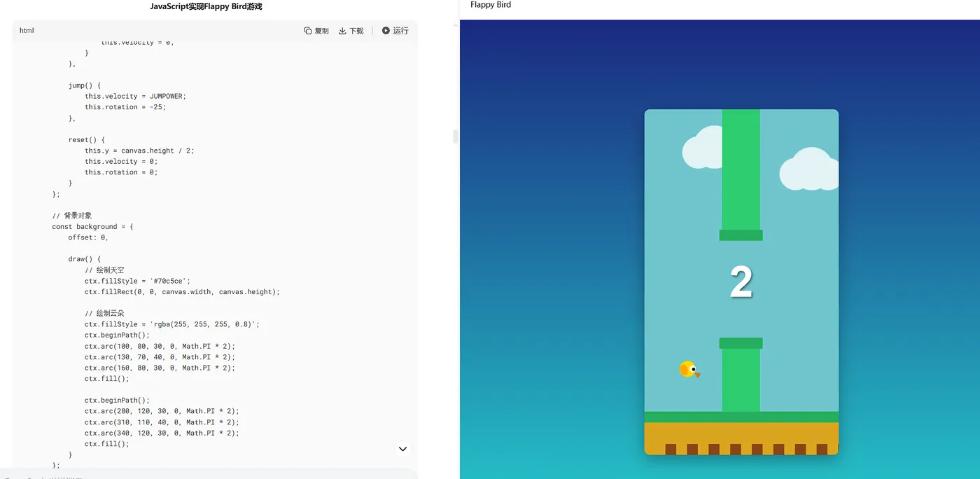Click the ctx.fillRect canvas line
The width and height of the screenshot is (980, 479).
pos(183,292)
